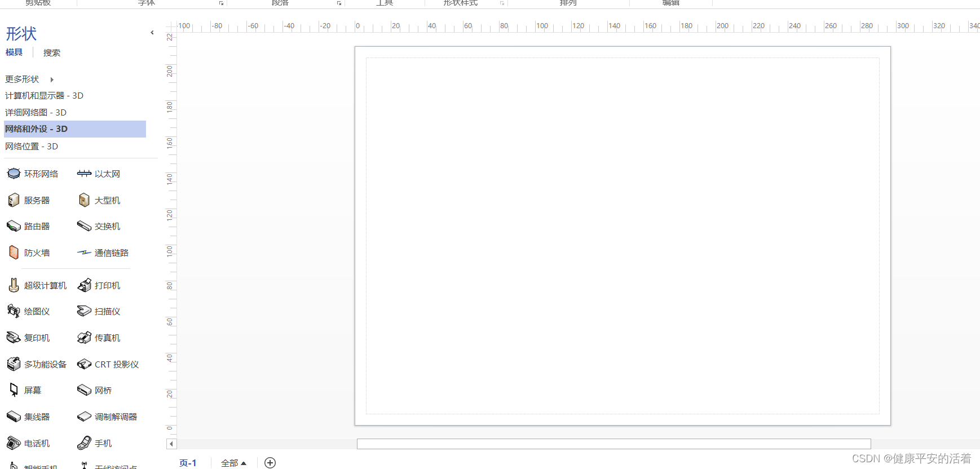Viewport: 980px width, 469px height.
Task: Choose the 扫描仪 scanner shape
Action: (99, 311)
